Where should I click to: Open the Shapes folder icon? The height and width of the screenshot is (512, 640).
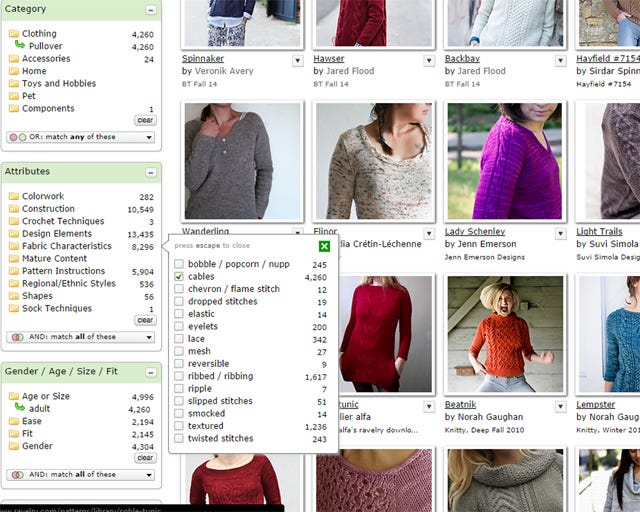click(x=14, y=296)
